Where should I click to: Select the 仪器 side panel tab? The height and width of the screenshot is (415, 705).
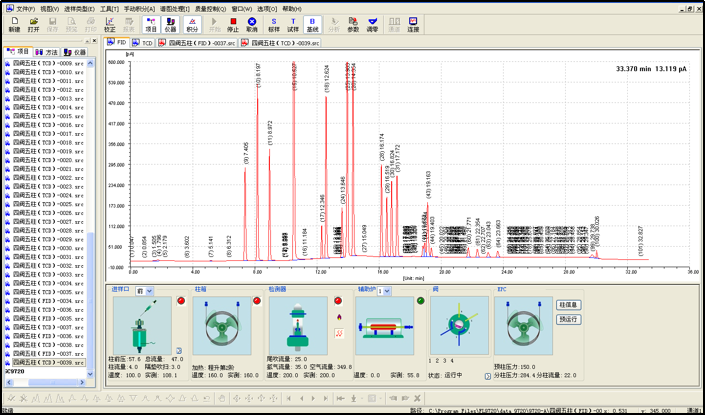(x=74, y=52)
